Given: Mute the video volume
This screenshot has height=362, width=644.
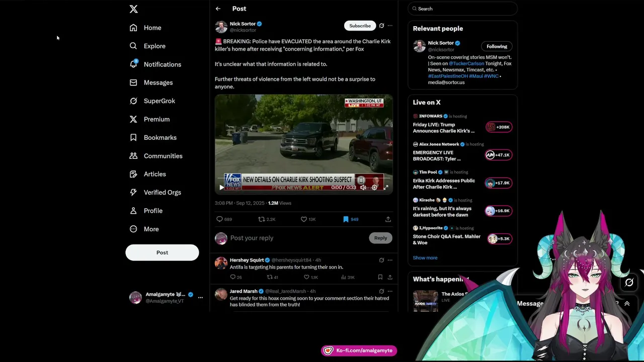Looking at the screenshot, I should [x=363, y=188].
